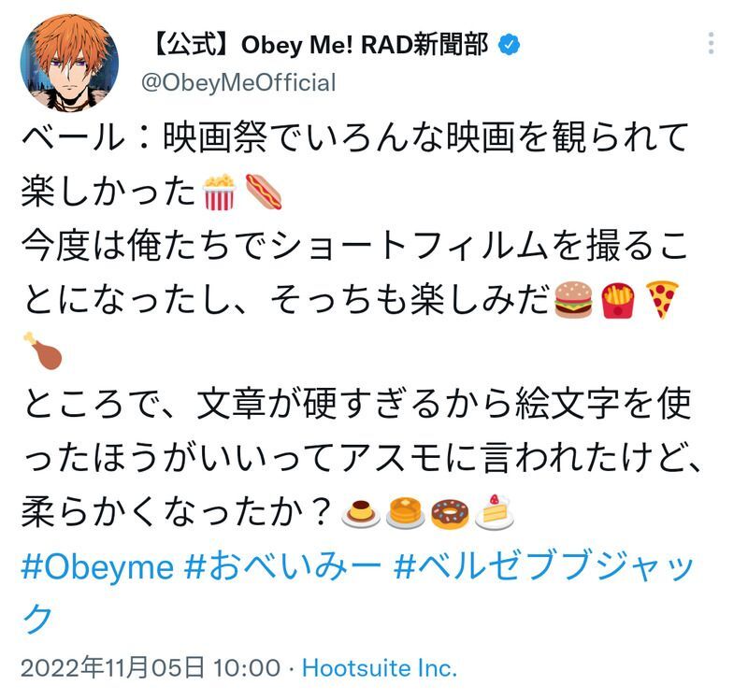Click the popcorn emoji
Viewport: 748px width, 700px height.
(x=219, y=193)
